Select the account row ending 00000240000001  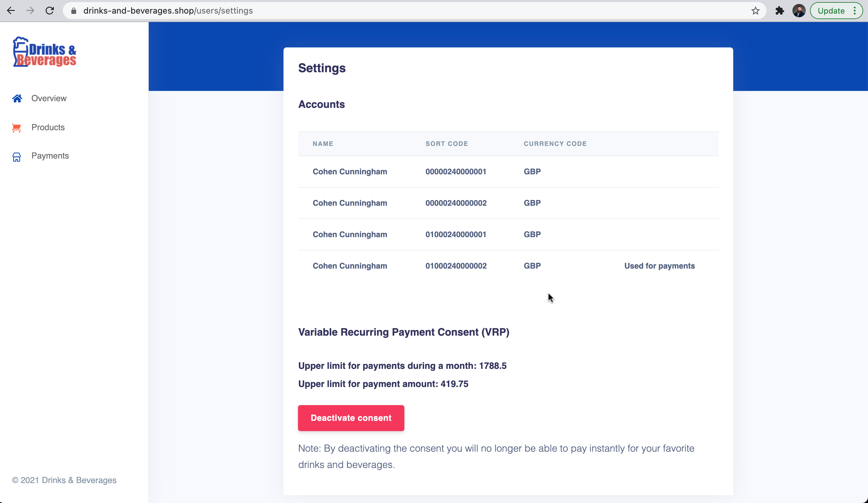(455, 172)
